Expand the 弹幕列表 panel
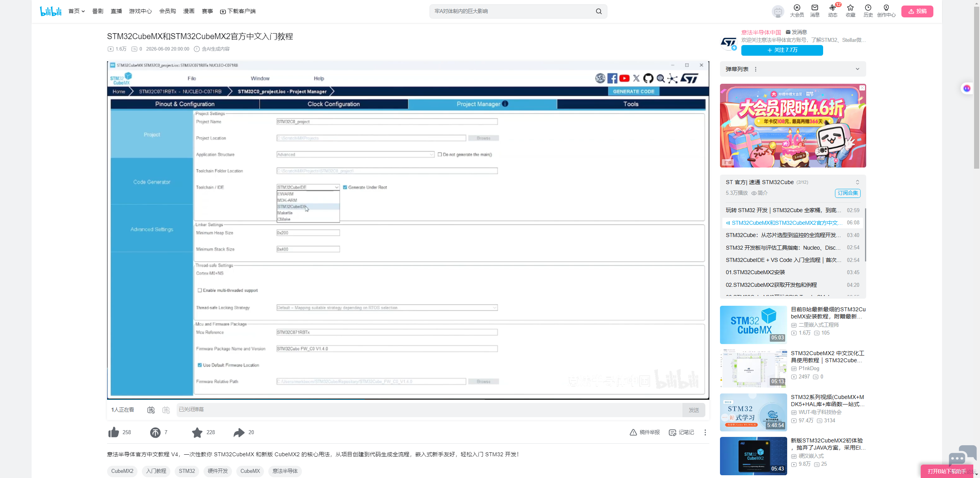Viewport: 980px width, 478px height. point(857,69)
